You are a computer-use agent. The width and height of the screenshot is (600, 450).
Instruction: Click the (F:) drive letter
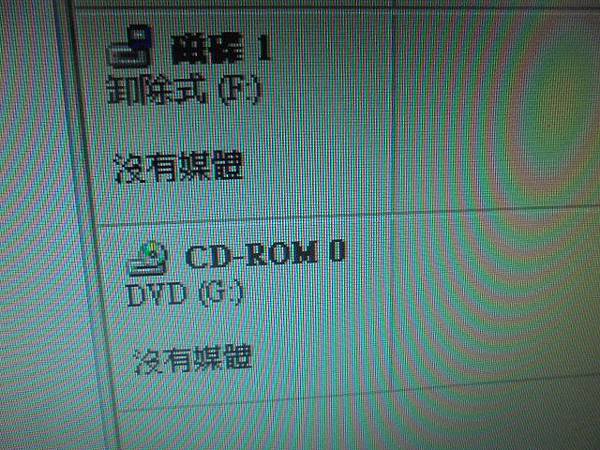(240, 90)
